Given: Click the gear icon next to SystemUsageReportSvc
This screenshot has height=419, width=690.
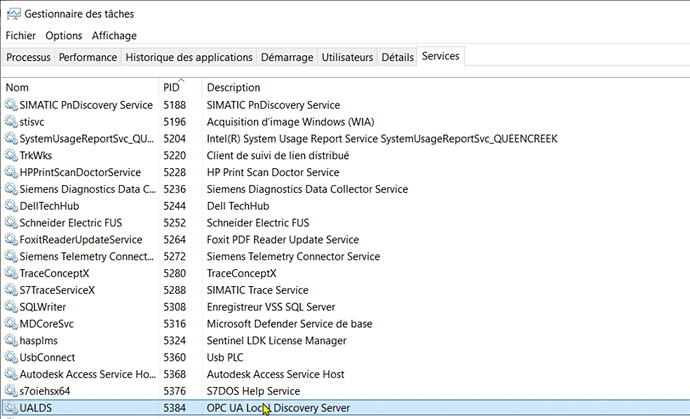Looking at the screenshot, I should pyautogui.click(x=11, y=138).
